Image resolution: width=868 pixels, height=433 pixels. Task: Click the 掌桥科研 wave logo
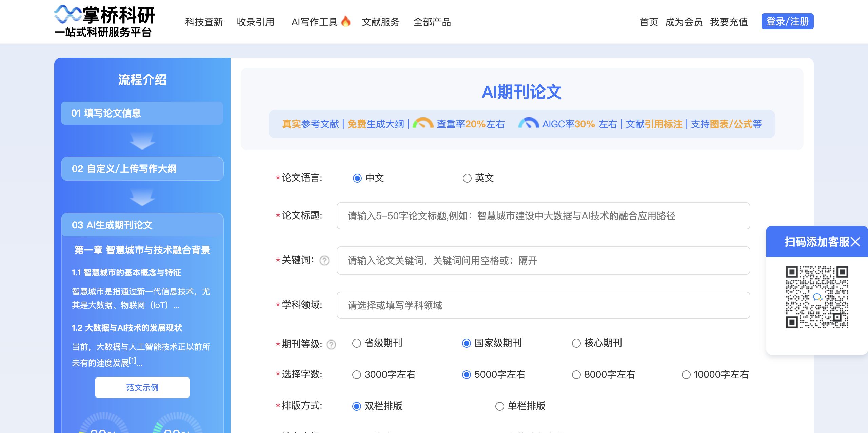[68, 14]
